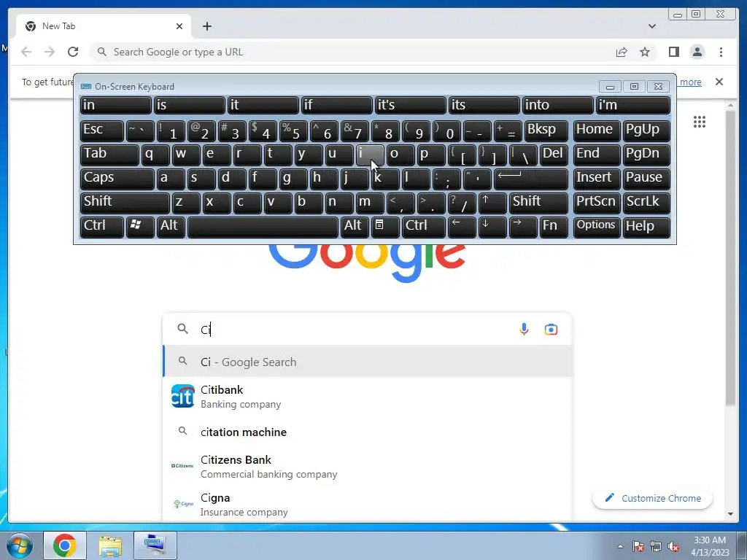Start a voice search with the microphone
Screen dimensions: 747x560
(x=524, y=329)
